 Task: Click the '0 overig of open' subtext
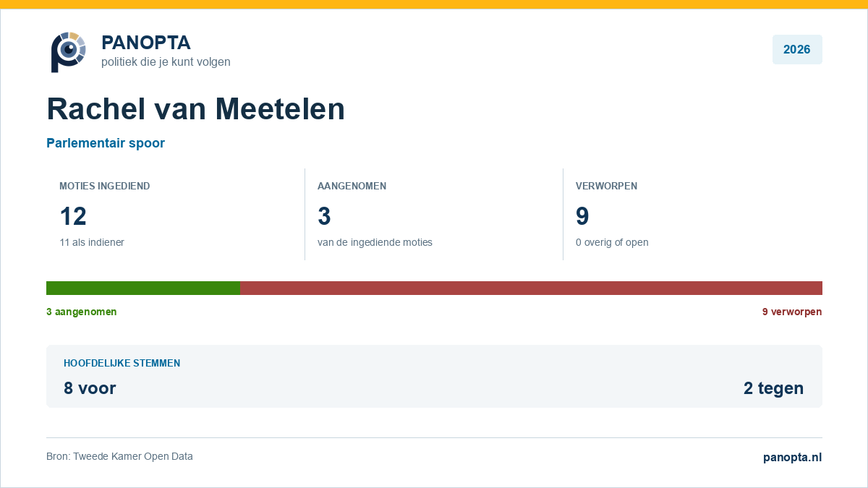pos(612,242)
